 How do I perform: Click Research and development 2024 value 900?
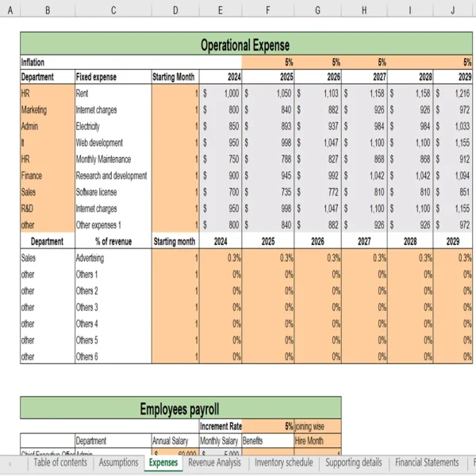pos(221,175)
